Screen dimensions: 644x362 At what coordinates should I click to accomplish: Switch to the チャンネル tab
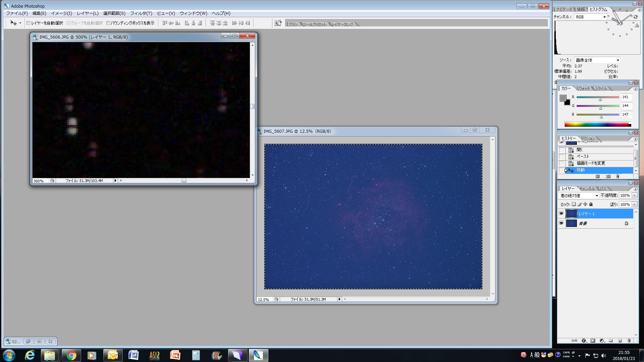[587, 189]
